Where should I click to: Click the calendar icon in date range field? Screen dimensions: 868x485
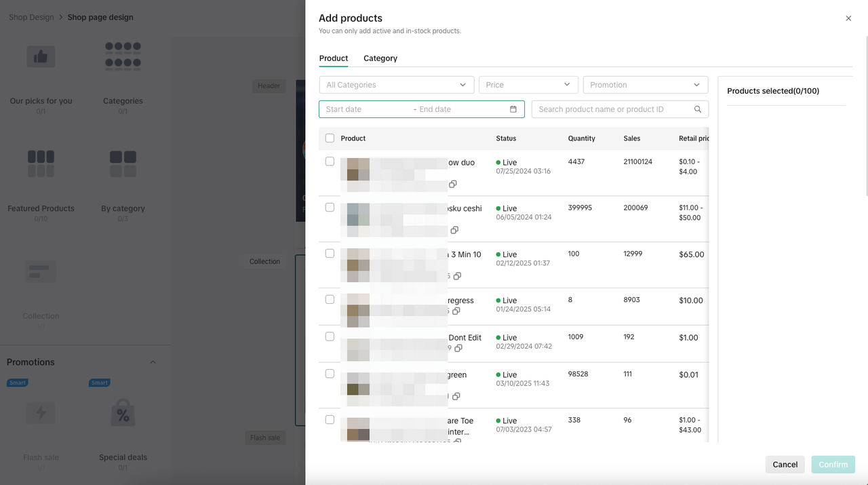coord(513,109)
